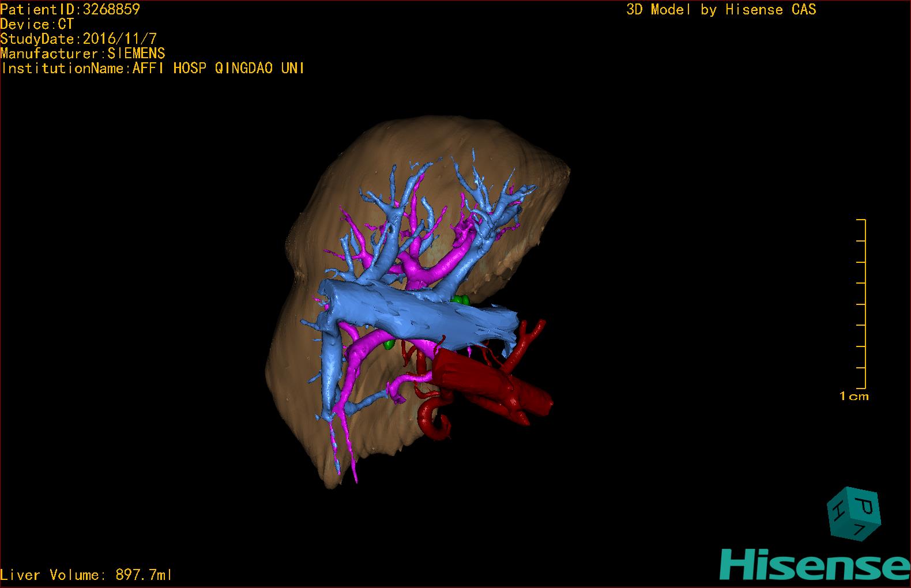The height and width of the screenshot is (588, 911).
Task: Click the PatientID 3268859 text
Action: click(x=70, y=9)
